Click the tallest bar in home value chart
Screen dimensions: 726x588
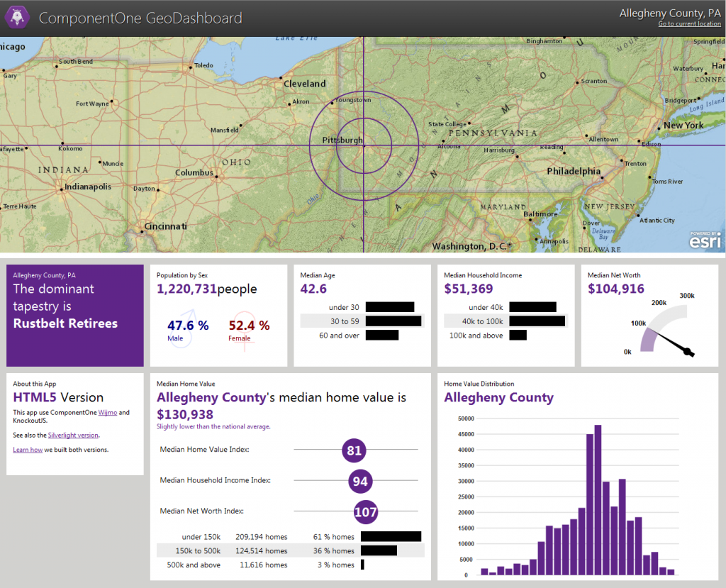point(598,500)
